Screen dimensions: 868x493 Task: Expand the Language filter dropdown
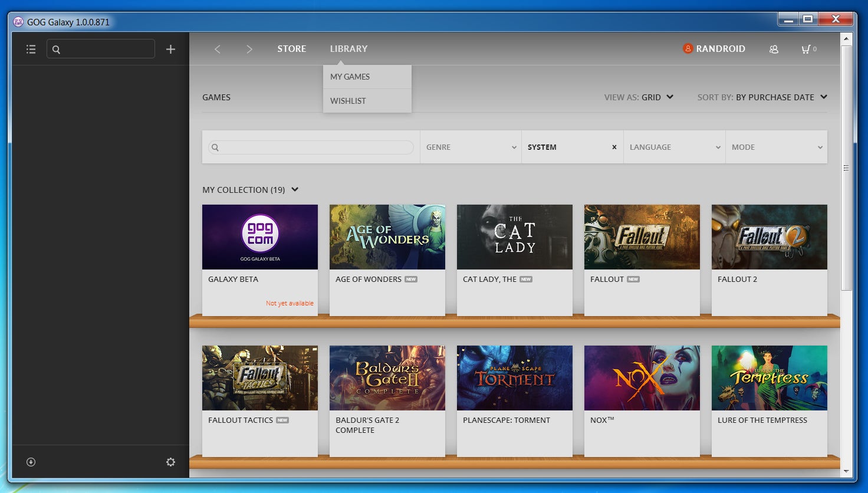point(674,147)
